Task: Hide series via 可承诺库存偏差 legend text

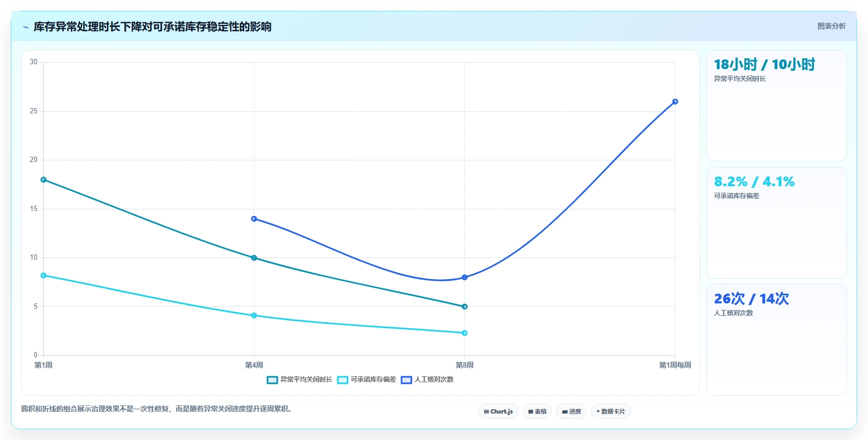Action: [373, 380]
